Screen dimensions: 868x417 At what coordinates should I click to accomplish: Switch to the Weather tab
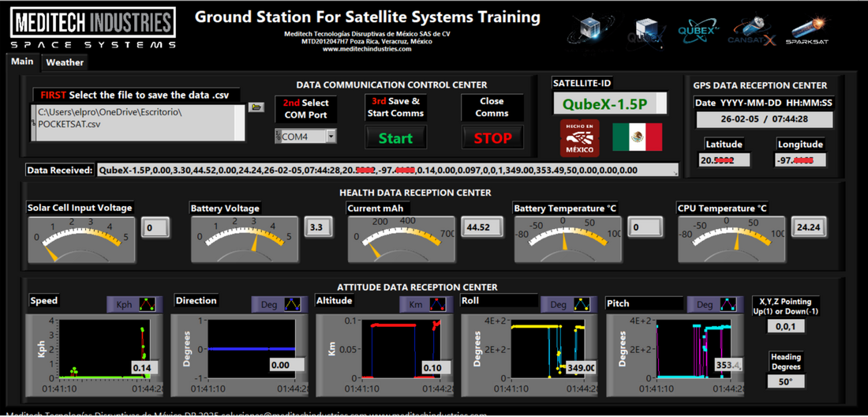click(65, 62)
